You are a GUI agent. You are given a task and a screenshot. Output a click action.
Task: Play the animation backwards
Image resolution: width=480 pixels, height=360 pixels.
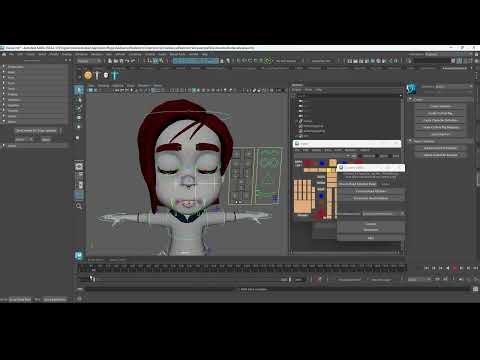point(448,268)
